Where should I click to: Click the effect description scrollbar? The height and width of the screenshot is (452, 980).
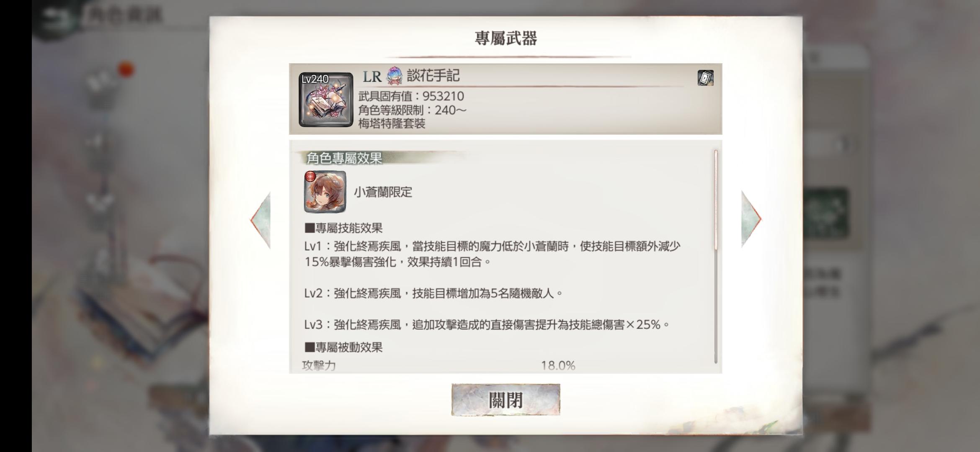[x=716, y=256]
